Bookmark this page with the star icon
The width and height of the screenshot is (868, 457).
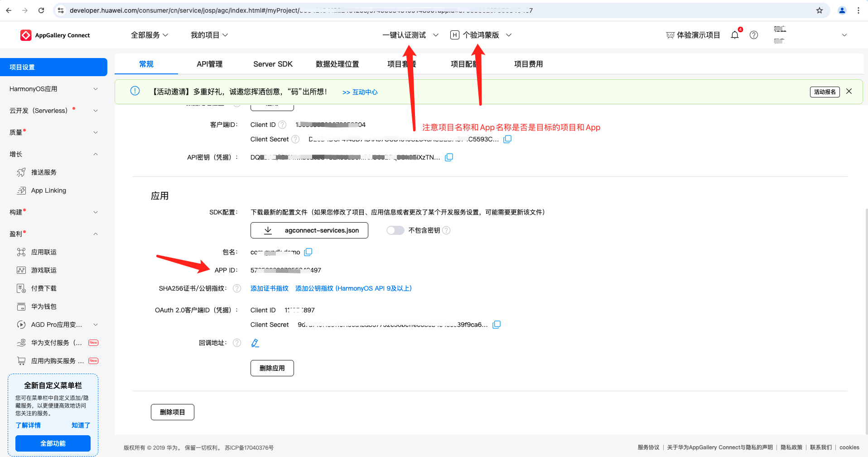(820, 10)
